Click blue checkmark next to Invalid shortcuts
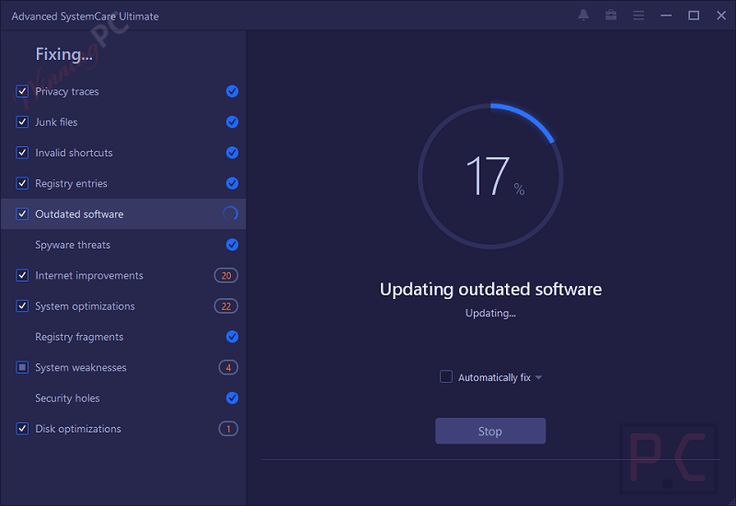Image resolution: width=736 pixels, height=506 pixels. click(x=232, y=153)
